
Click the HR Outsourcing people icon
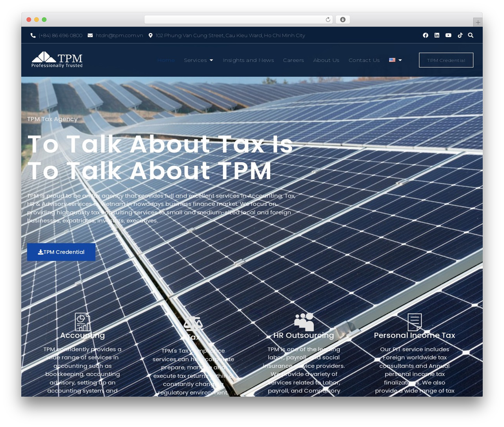point(304,322)
